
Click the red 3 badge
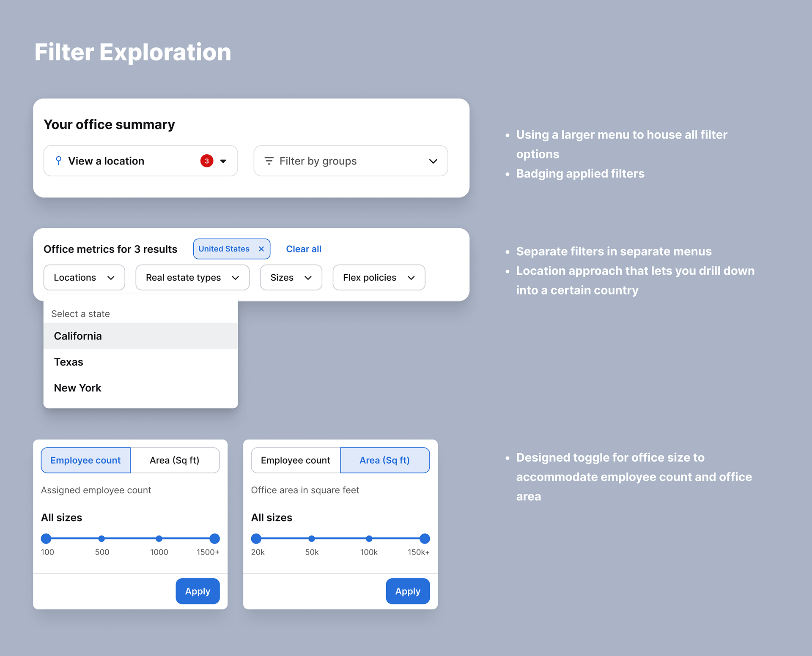point(206,161)
